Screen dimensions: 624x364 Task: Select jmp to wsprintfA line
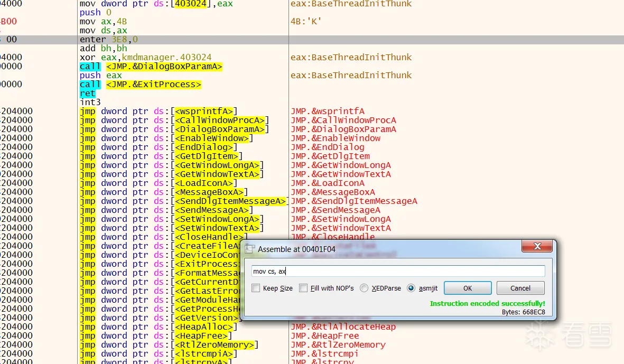point(159,111)
